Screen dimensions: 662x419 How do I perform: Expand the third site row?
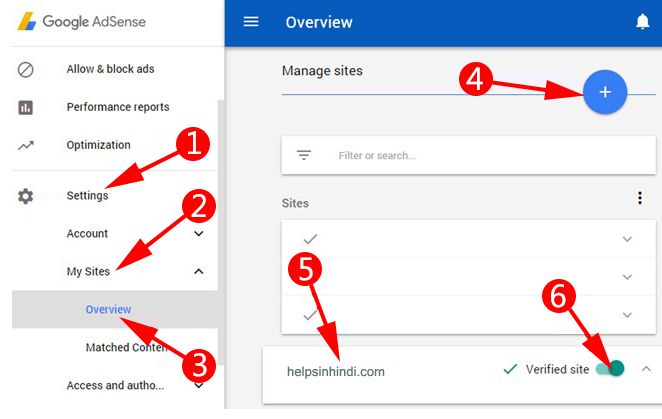pyautogui.click(x=627, y=315)
